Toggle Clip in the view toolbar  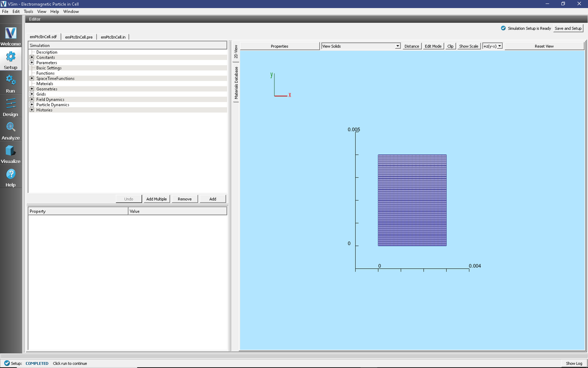450,46
